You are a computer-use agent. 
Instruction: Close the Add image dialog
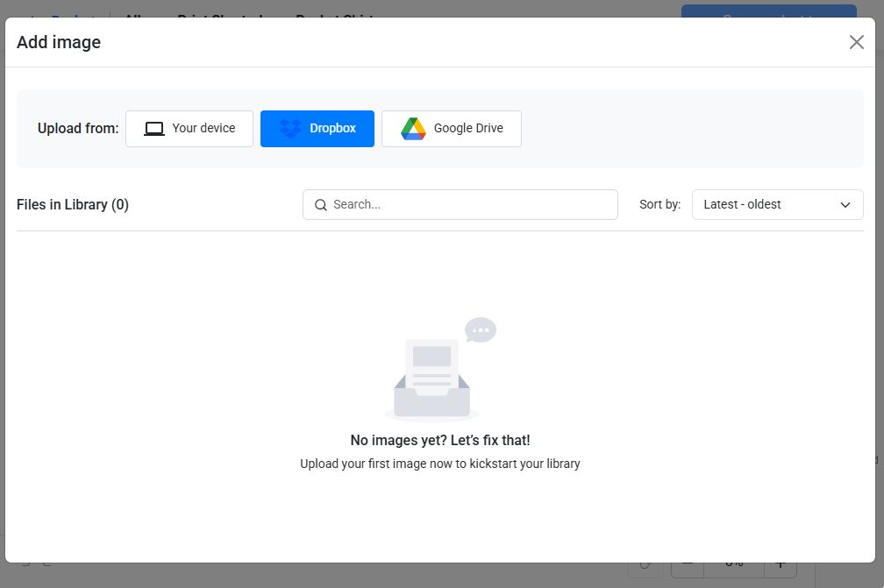point(856,42)
